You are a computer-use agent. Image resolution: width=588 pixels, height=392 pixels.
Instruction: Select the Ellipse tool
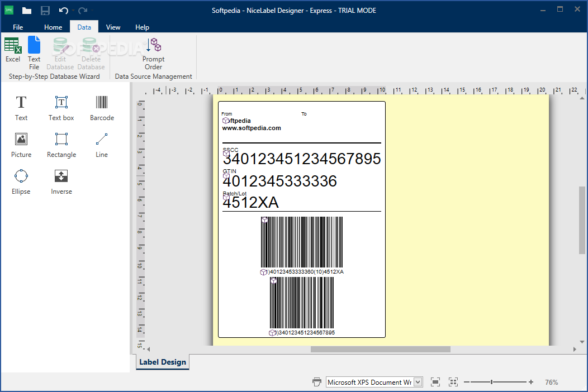pos(21,181)
